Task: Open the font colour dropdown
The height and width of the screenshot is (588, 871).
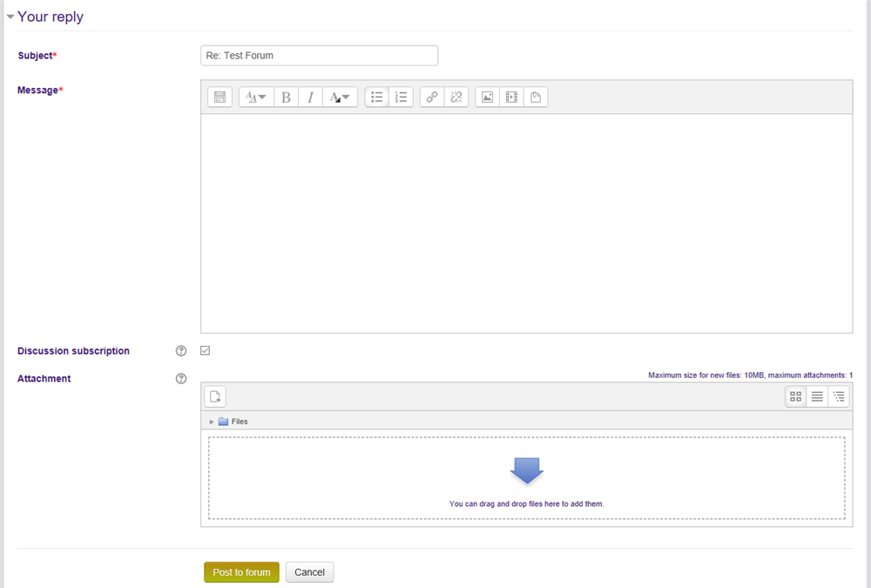Action: [340, 97]
